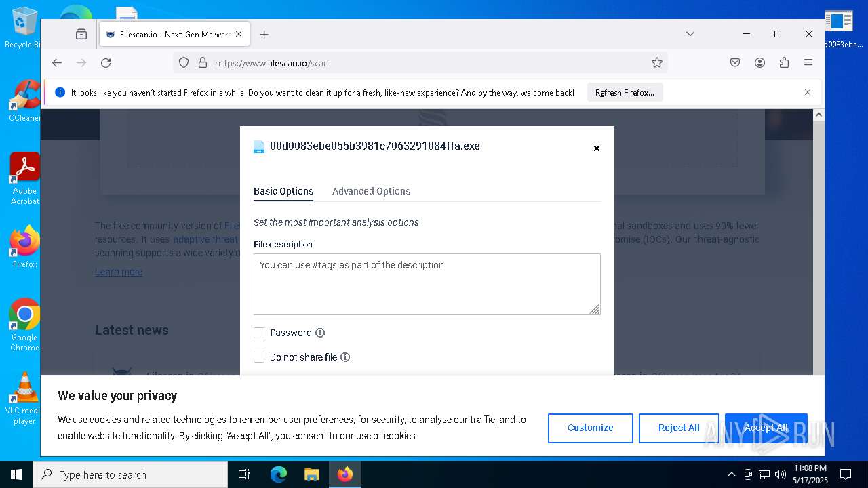Enable the Password checkbox

259,333
